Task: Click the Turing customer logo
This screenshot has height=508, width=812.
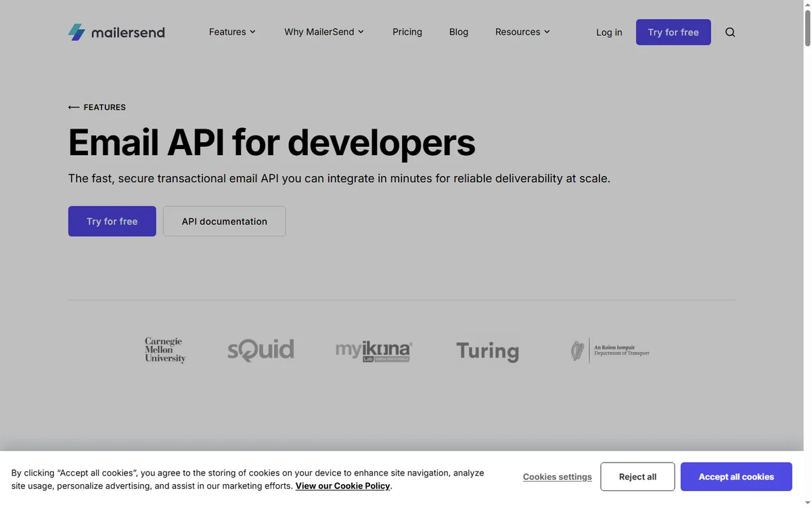Action: click(487, 351)
